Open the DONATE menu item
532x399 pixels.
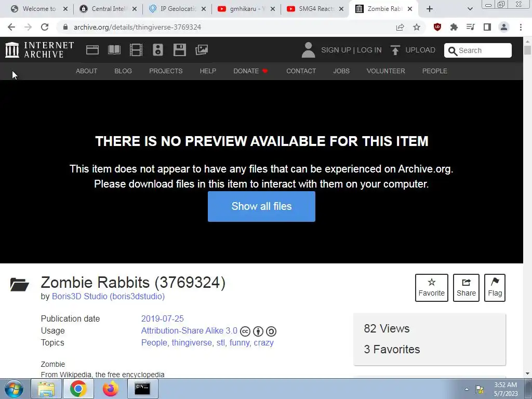pos(251,71)
